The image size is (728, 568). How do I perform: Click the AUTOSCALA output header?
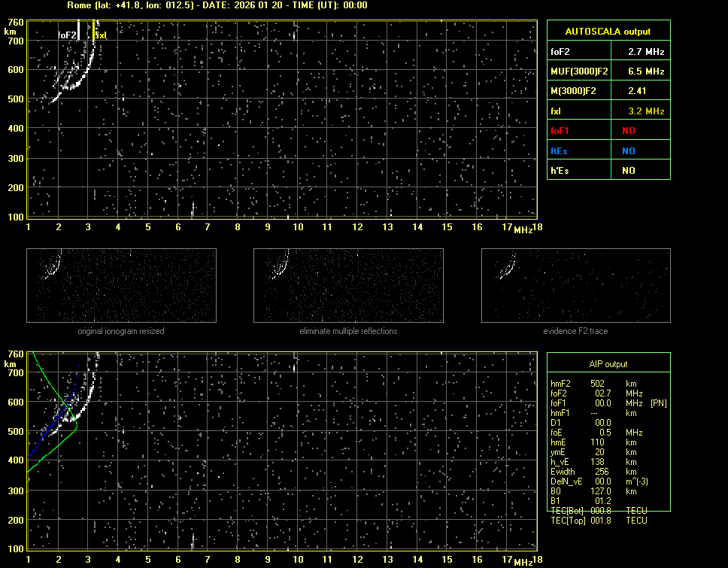(x=608, y=32)
